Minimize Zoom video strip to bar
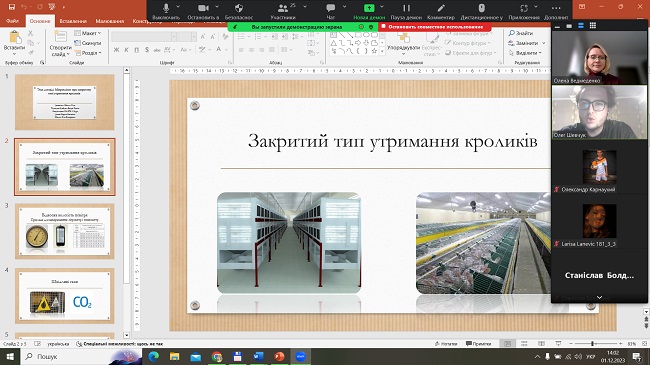The height and width of the screenshot is (365, 650). click(558, 26)
